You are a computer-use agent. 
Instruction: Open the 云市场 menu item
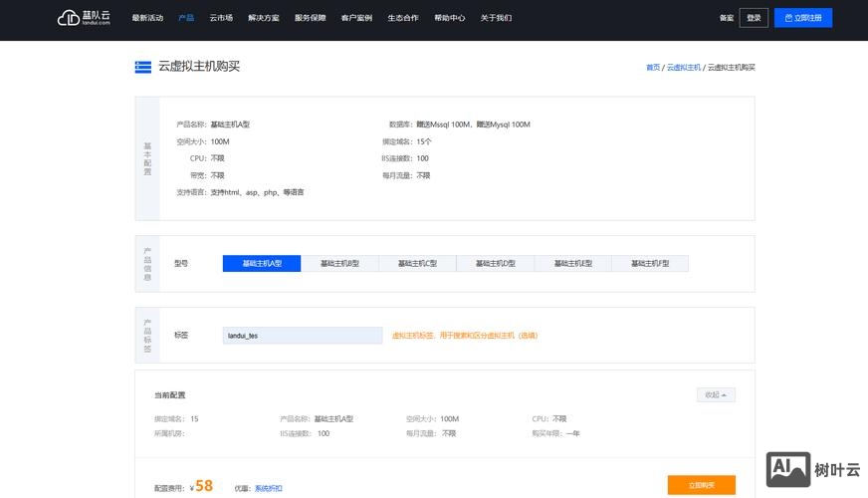[x=221, y=18]
